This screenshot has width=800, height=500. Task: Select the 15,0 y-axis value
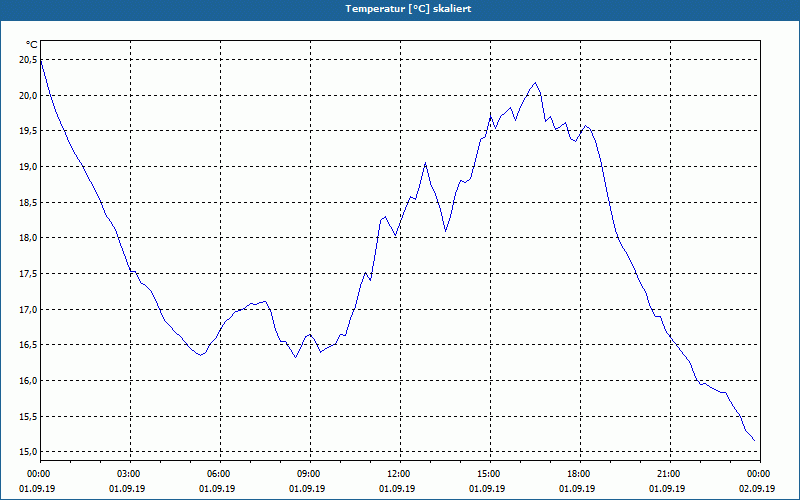[x=28, y=452]
